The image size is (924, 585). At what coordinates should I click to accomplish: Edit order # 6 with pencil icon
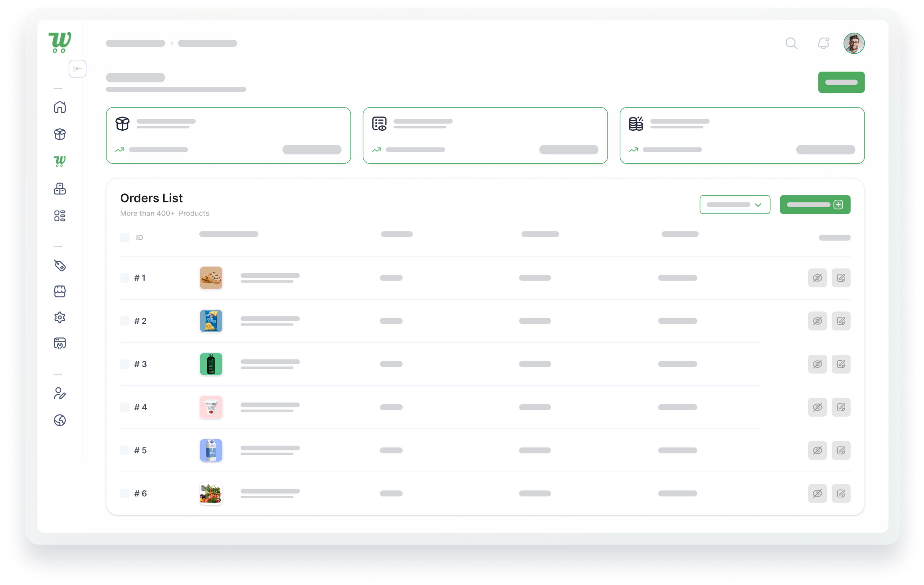(x=841, y=494)
